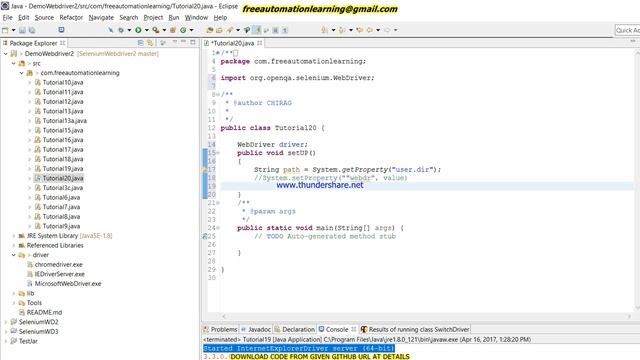This screenshot has width=640, height=360.
Task: Click the Quick Access field
Action: (627, 30)
